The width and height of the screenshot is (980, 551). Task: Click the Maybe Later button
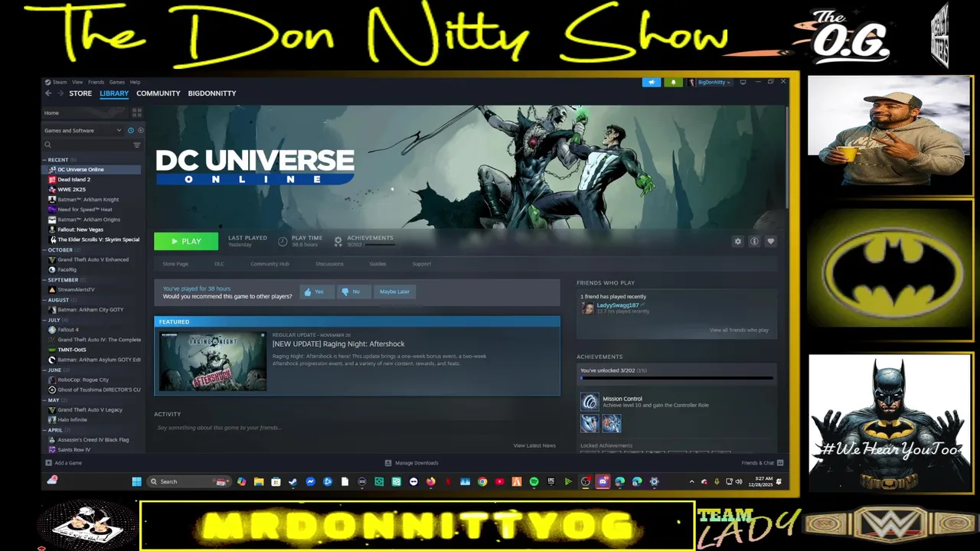pyautogui.click(x=394, y=292)
